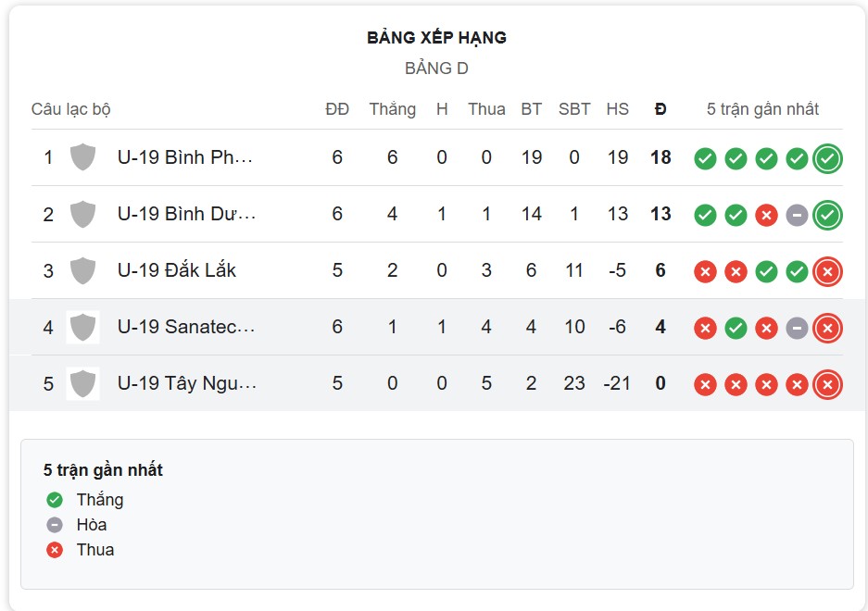
Task: Click the circled latest result for U-19 Bình Phước
Action: pyautogui.click(x=826, y=157)
